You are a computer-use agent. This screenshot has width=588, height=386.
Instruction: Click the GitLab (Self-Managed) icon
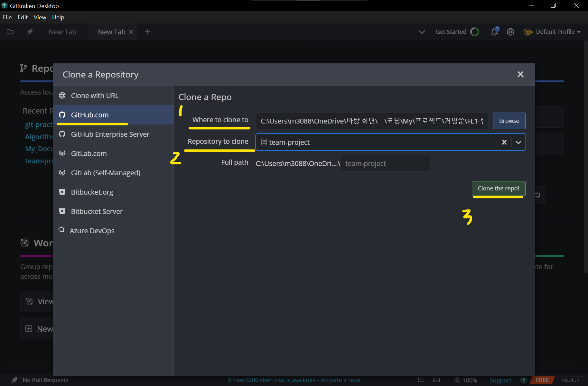[x=62, y=173]
